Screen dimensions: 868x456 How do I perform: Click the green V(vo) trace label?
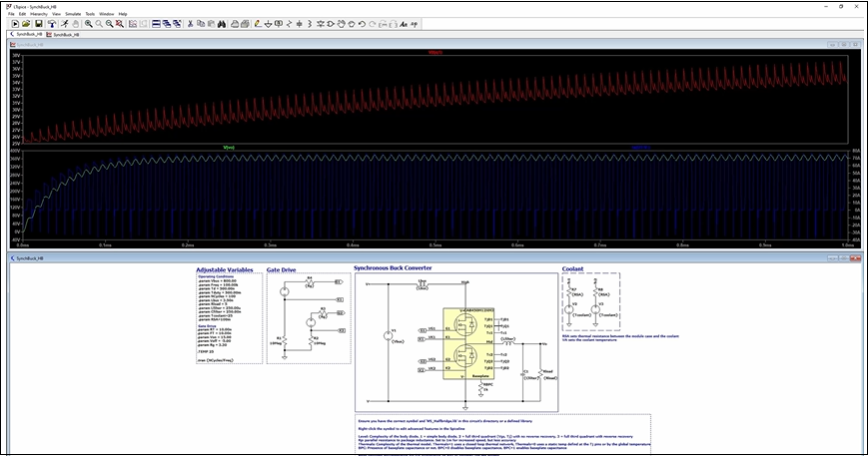click(228, 148)
